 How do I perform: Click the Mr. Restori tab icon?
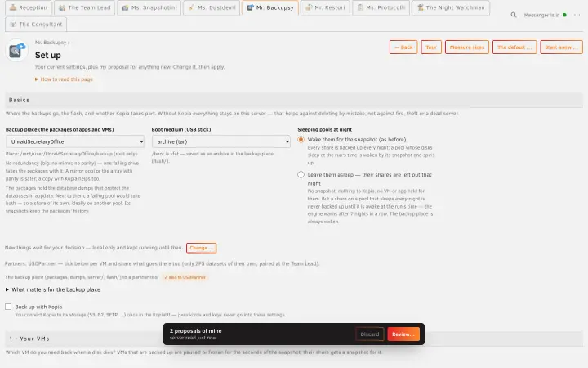tap(309, 7)
